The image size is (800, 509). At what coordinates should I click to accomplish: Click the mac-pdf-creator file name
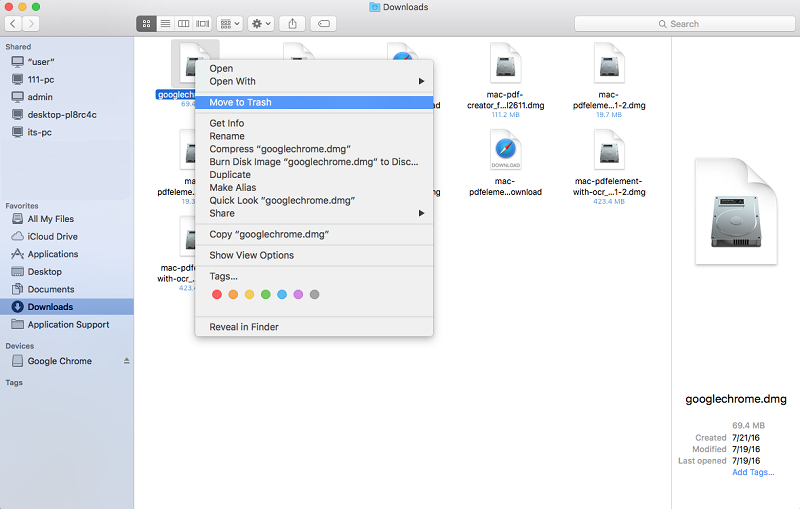click(x=506, y=100)
